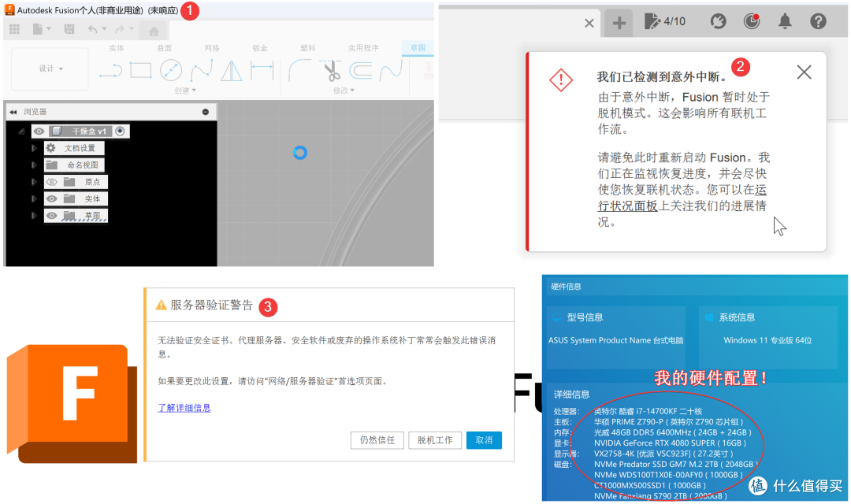
Task: Click the Undo arrow icon
Action: coord(93,29)
